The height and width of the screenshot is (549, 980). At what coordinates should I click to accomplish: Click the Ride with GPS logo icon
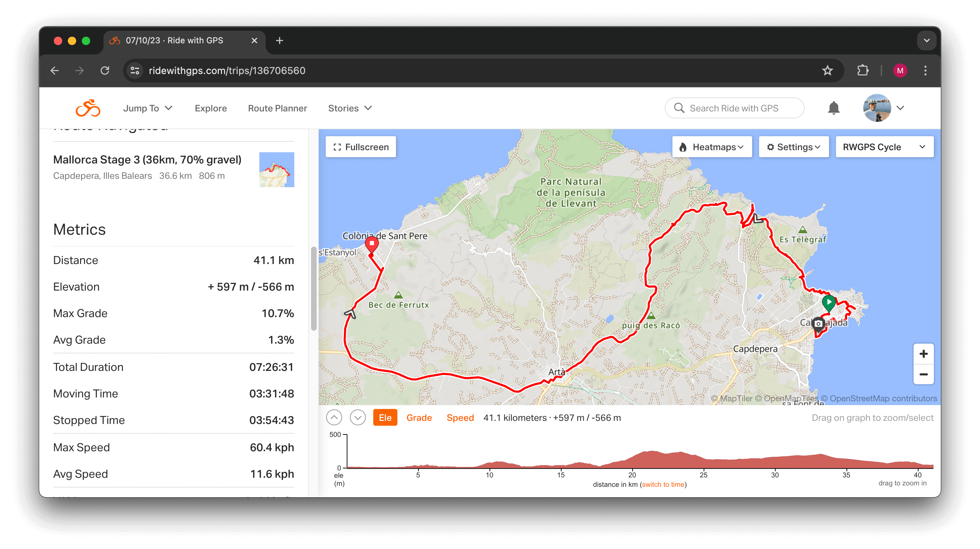[x=88, y=108]
